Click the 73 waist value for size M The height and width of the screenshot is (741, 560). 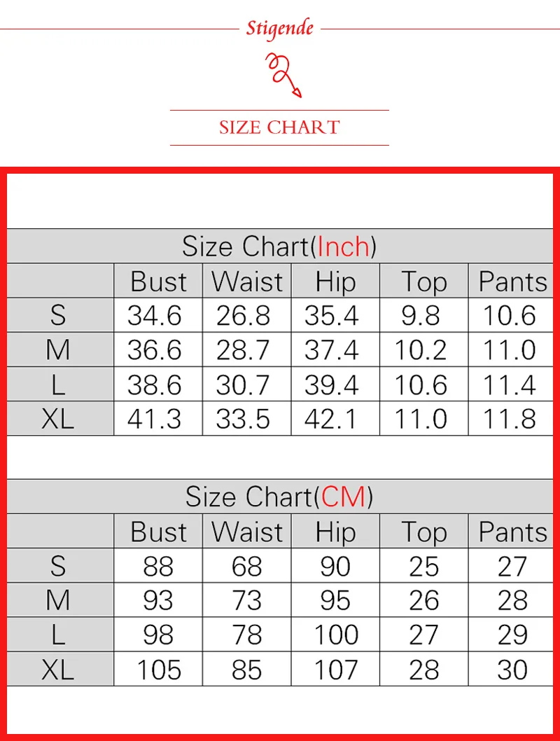coord(246,600)
